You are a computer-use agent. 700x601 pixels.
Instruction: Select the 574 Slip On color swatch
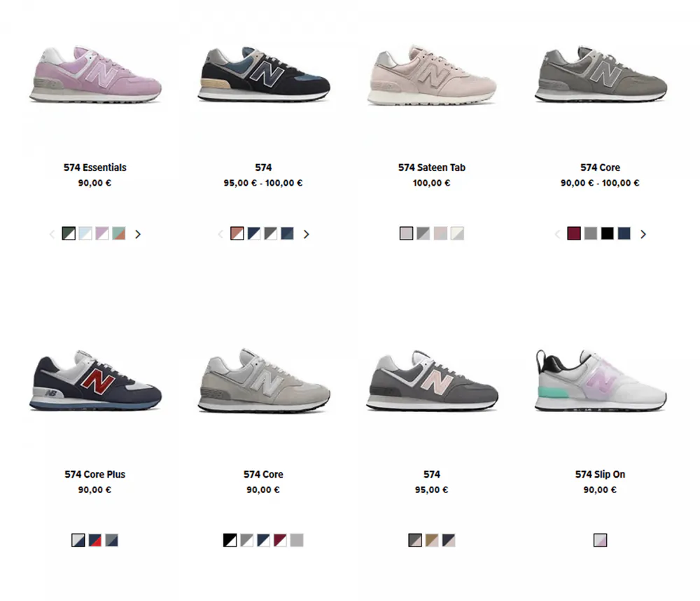(600, 540)
